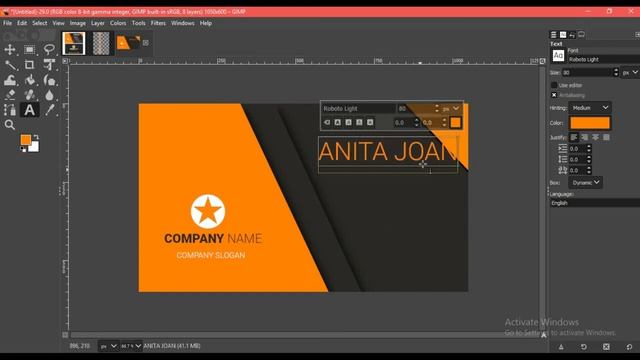Screen dimensions: 640x360
Task: Open the Colors menu
Action: (x=118, y=23)
